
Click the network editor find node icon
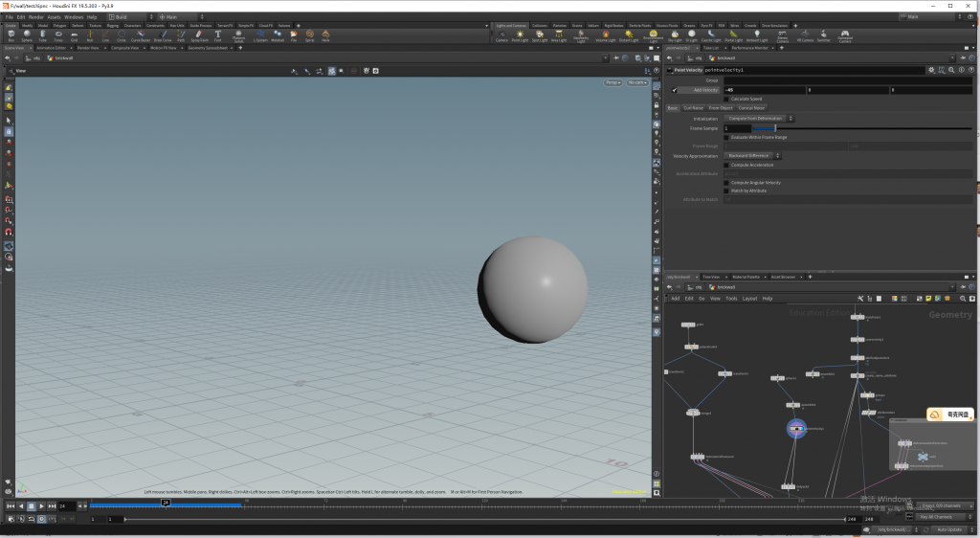(963, 299)
